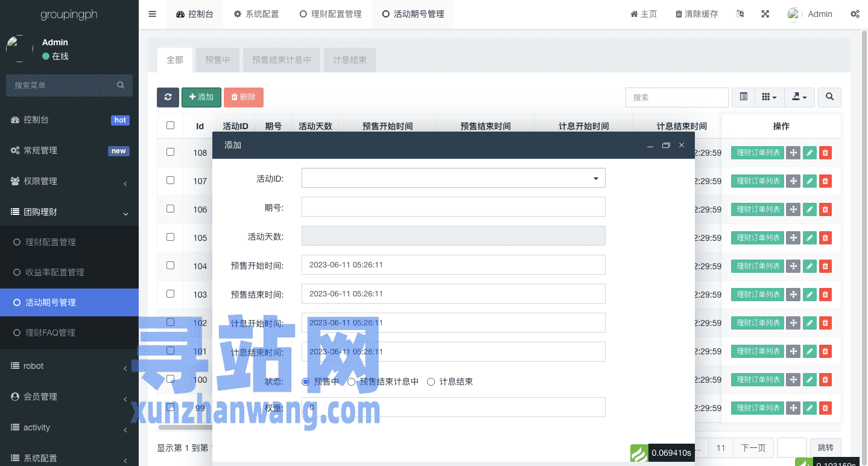Check the checkbox for row 105

click(170, 237)
